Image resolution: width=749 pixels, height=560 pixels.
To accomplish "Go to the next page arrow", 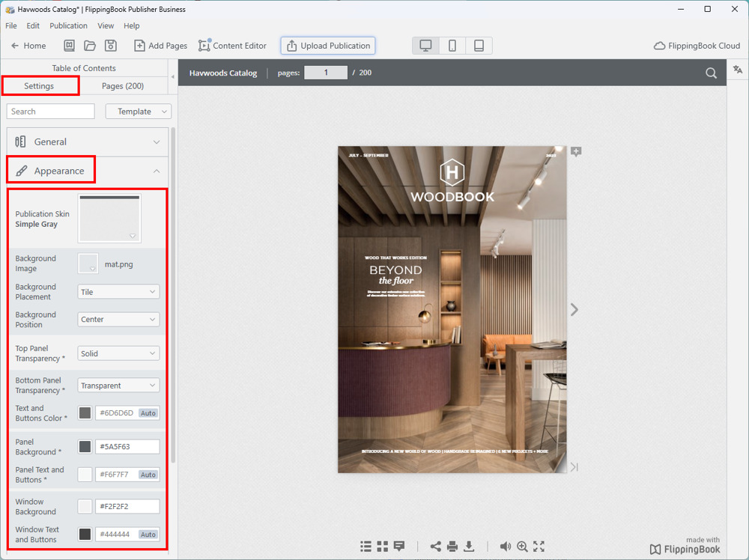I will (x=574, y=309).
